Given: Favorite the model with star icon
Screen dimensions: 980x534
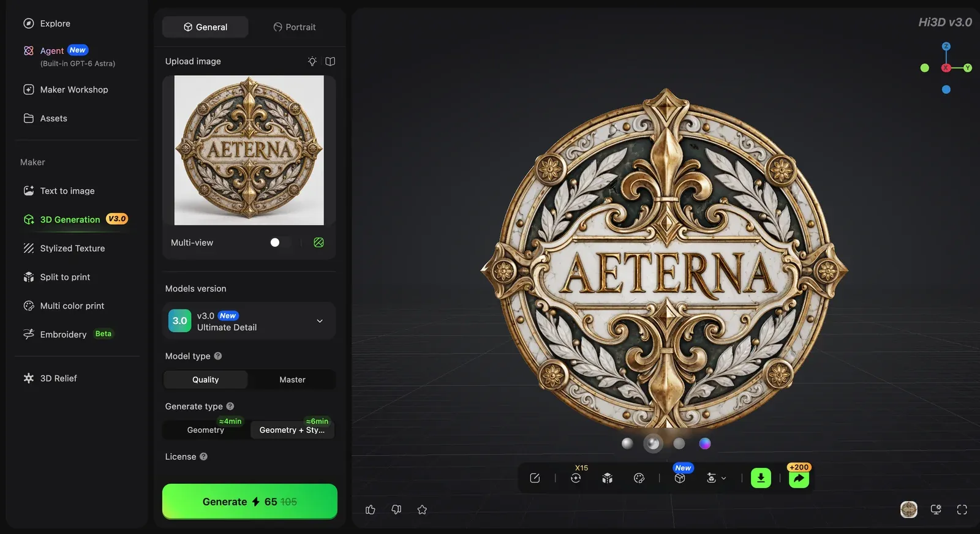Looking at the screenshot, I should (422, 510).
